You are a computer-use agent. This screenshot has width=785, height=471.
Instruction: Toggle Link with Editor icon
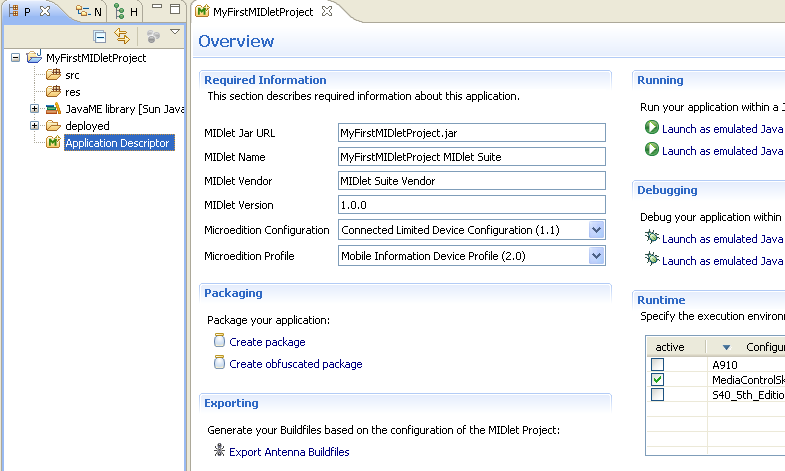pyautogui.click(x=122, y=36)
